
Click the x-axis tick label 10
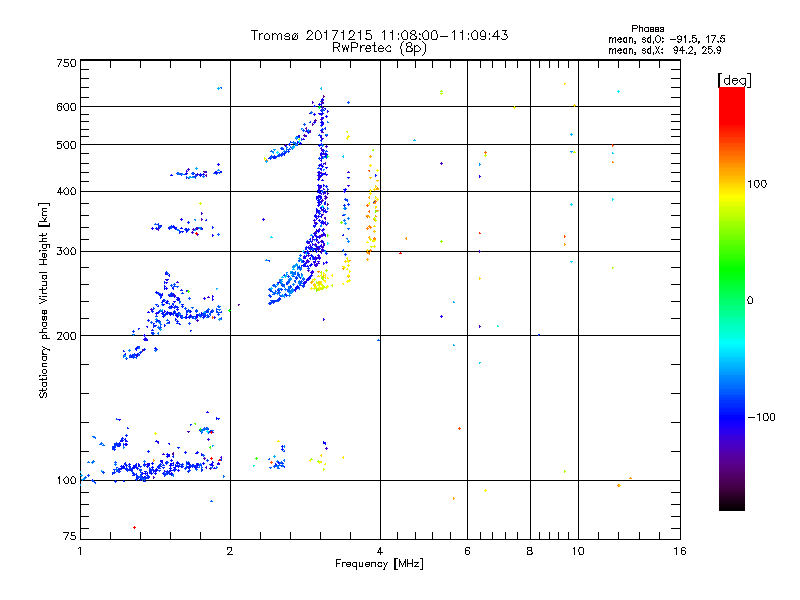578,551
